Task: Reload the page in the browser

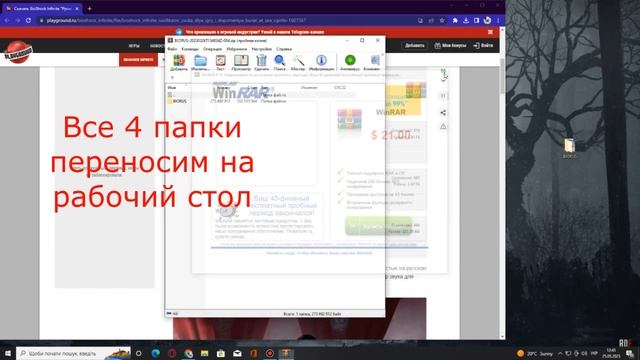Action: coord(28,20)
